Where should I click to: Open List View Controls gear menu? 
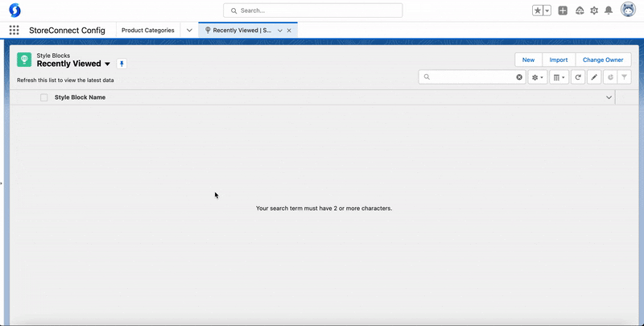[x=538, y=77]
